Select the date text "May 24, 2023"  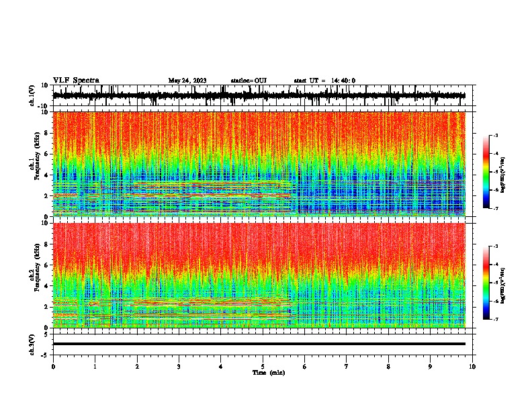click(187, 81)
